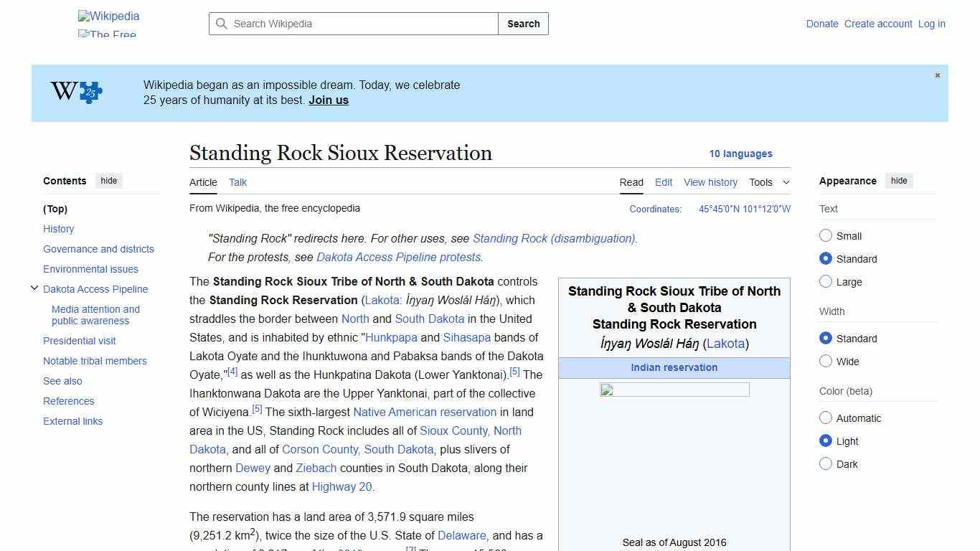This screenshot has width=980, height=551.
Task: Enable Wide page width
Action: [826, 362]
